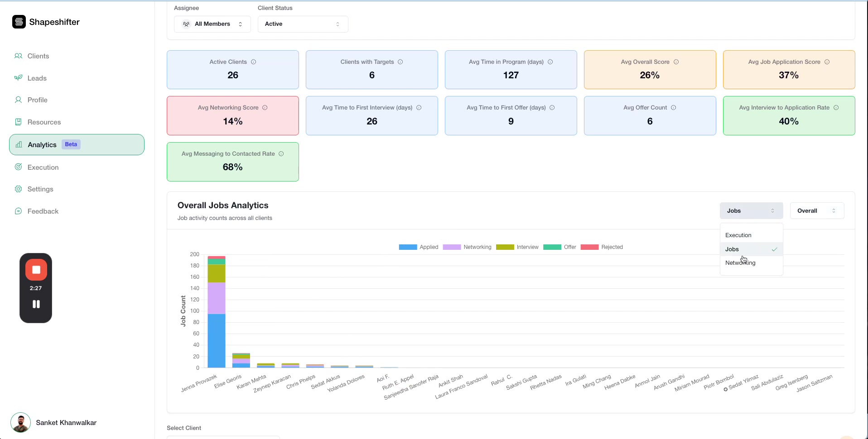This screenshot has width=868, height=439.
Task: Click the Shapeshifter logo
Action: point(45,22)
